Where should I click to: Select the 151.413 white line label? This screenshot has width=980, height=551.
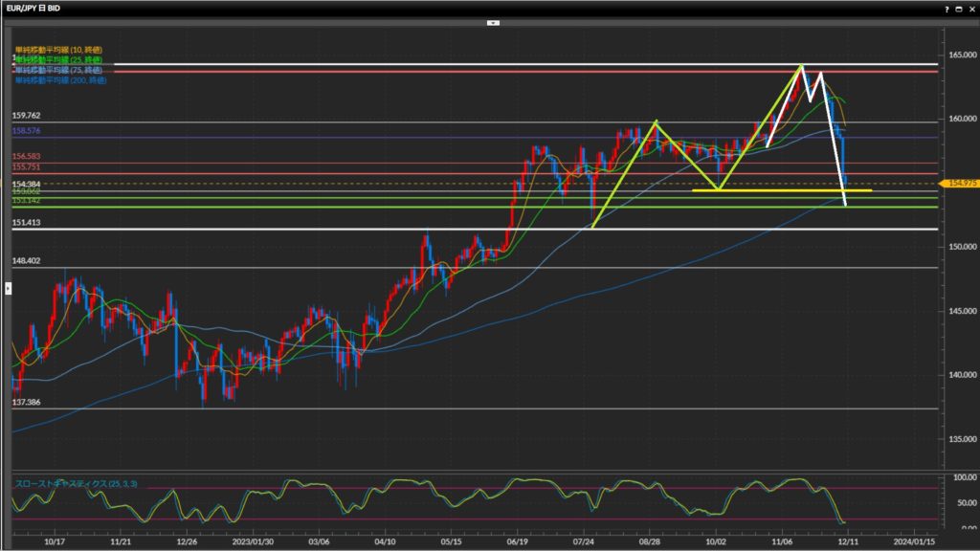[x=26, y=222]
